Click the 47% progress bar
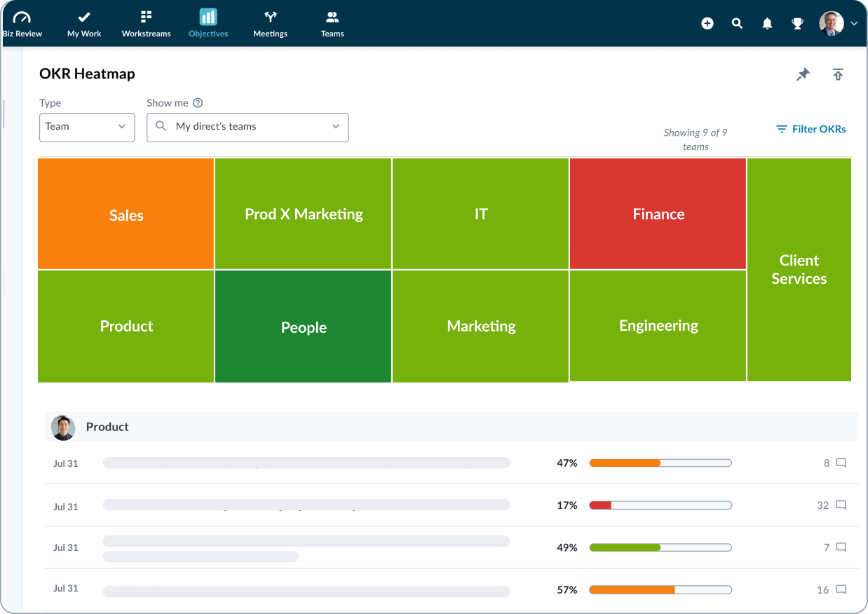 (660, 463)
